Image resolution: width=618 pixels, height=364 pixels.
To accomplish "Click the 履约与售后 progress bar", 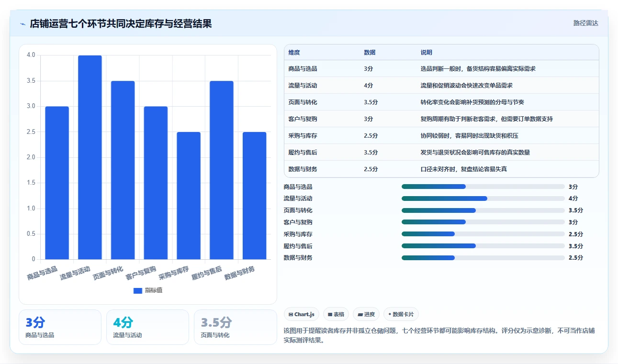I will 483,246.
